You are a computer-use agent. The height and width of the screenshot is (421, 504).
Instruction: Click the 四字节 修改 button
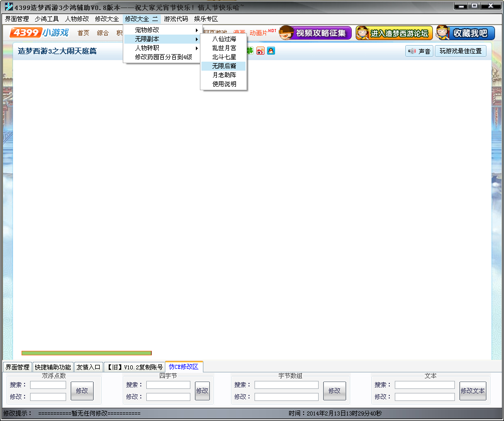pos(202,391)
